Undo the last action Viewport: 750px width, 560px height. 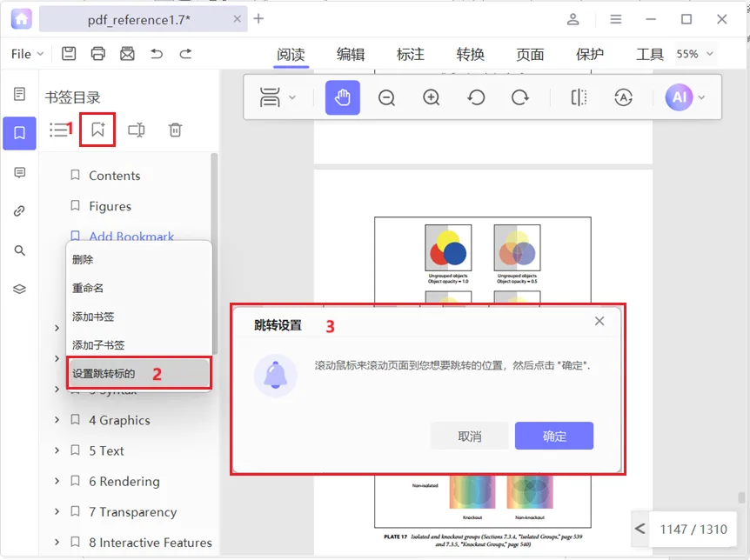(x=157, y=54)
